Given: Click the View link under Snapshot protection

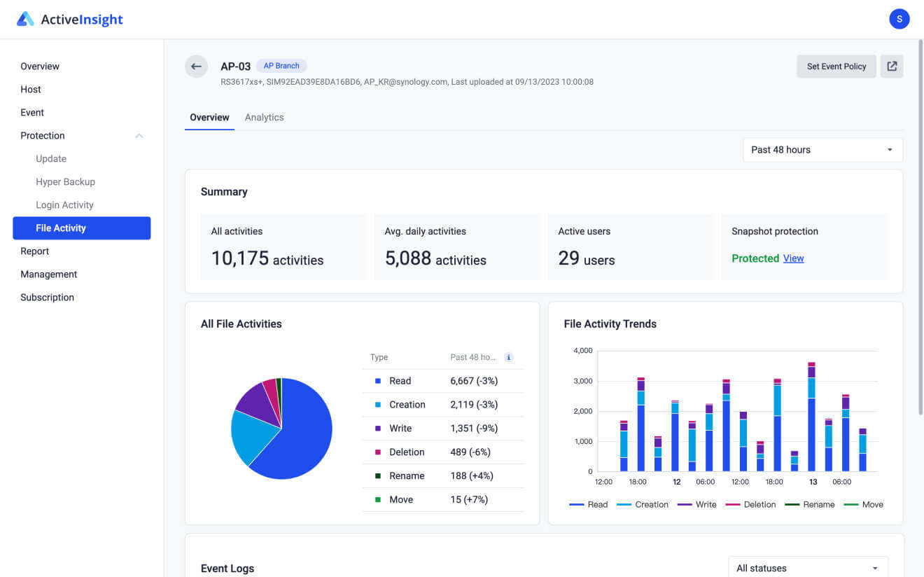Looking at the screenshot, I should 793,258.
